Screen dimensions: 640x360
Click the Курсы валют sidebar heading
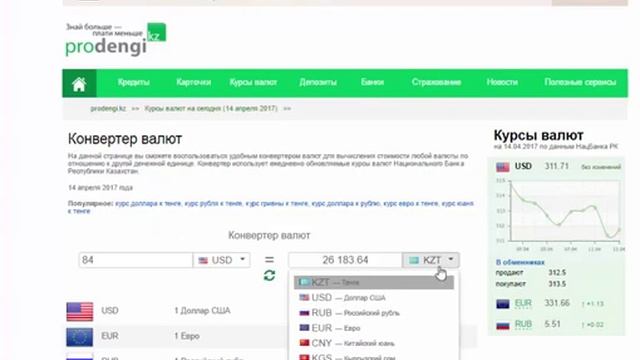tap(538, 135)
